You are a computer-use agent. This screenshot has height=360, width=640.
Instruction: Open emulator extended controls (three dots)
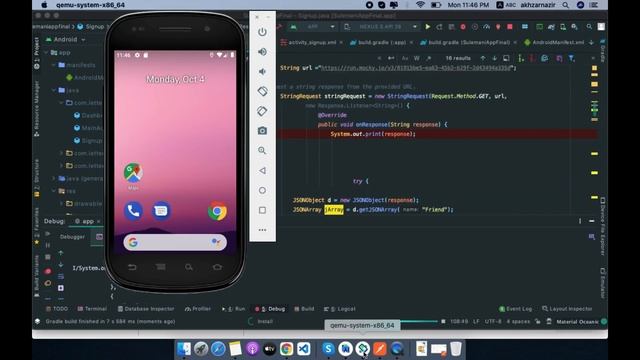click(262, 230)
